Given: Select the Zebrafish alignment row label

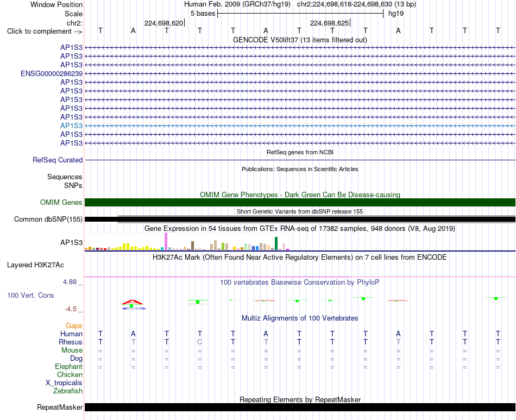Looking at the screenshot, I should click(68, 391).
